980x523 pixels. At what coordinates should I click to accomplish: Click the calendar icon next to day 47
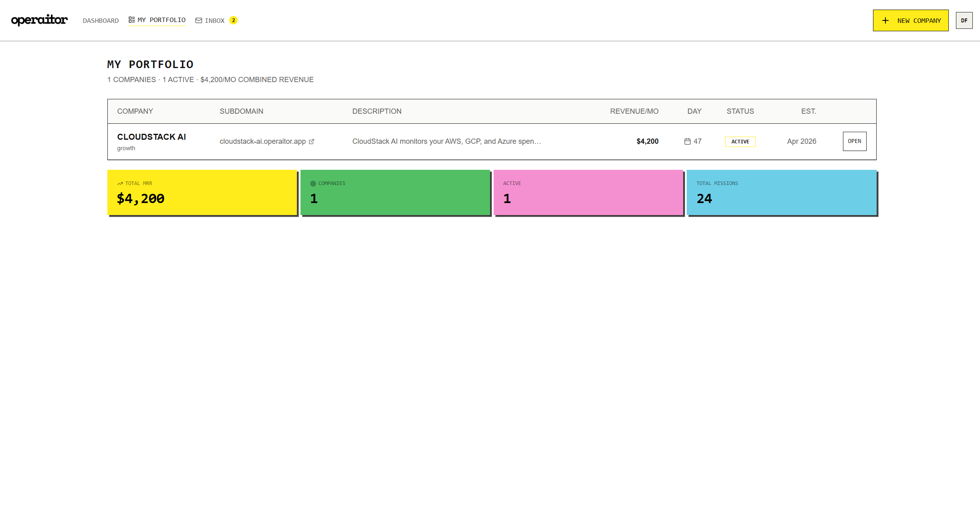click(688, 141)
